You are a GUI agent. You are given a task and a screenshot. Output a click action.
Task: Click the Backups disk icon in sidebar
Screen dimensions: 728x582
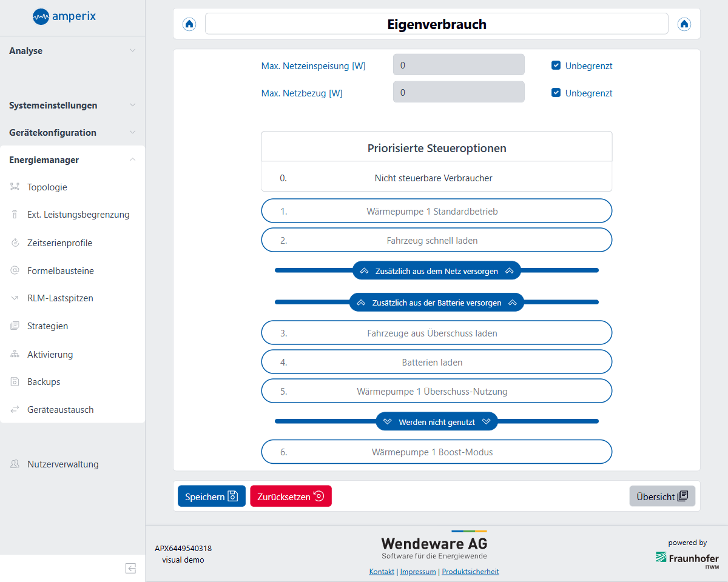[15, 382]
